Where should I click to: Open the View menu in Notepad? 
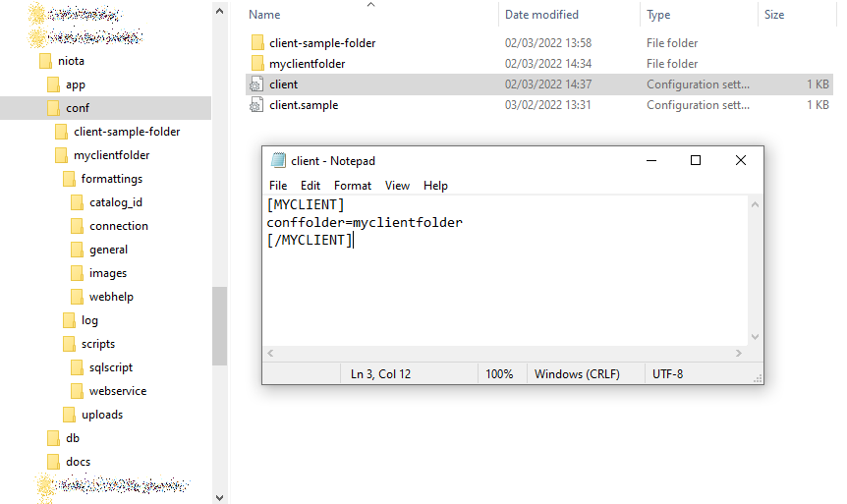coord(397,186)
